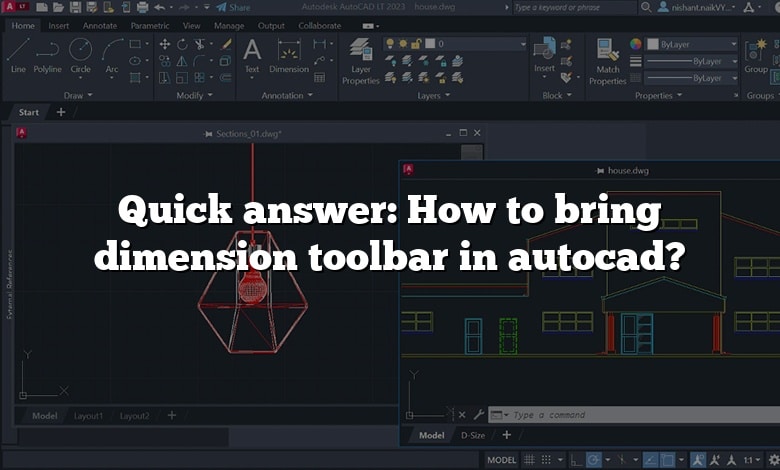Image resolution: width=780 pixels, height=470 pixels.
Task: Select the Offset tool icon
Action: (x=225, y=77)
